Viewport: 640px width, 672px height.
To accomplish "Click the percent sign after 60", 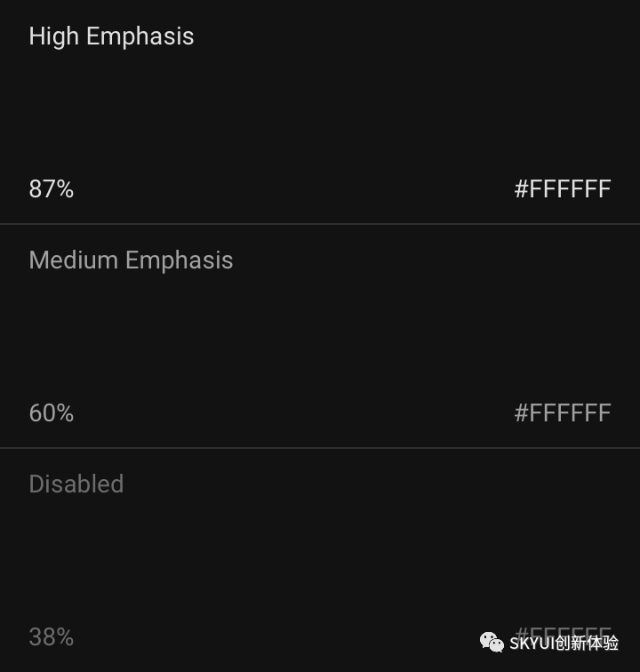I will click(65, 413).
